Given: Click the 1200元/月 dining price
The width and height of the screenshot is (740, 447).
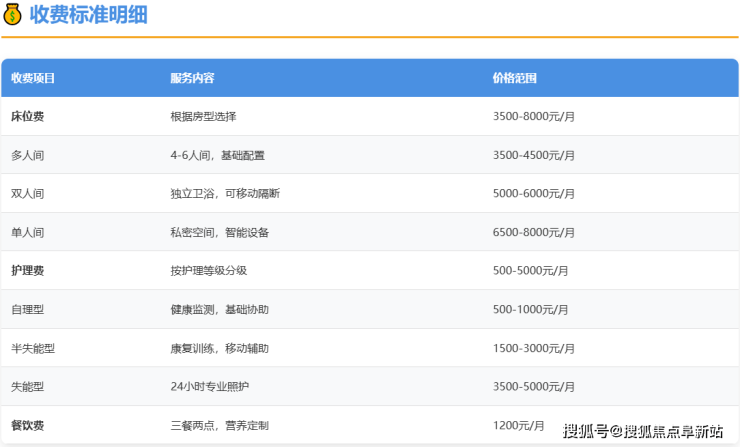Looking at the screenshot, I should (518, 425).
